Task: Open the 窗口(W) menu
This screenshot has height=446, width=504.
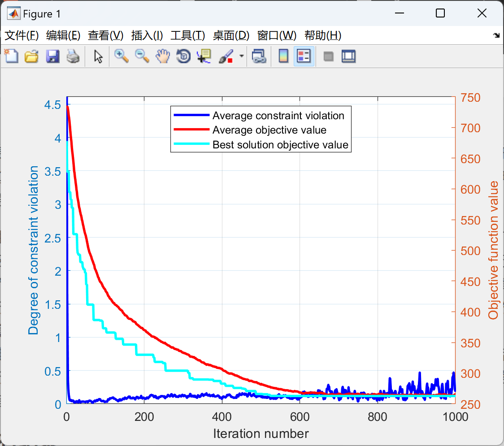Action: coord(277,35)
